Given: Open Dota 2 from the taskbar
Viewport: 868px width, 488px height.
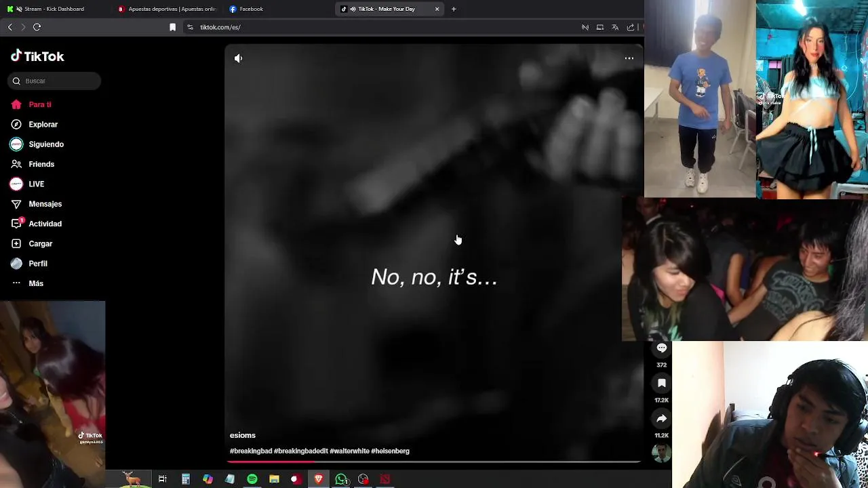Looking at the screenshot, I should click(385, 479).
